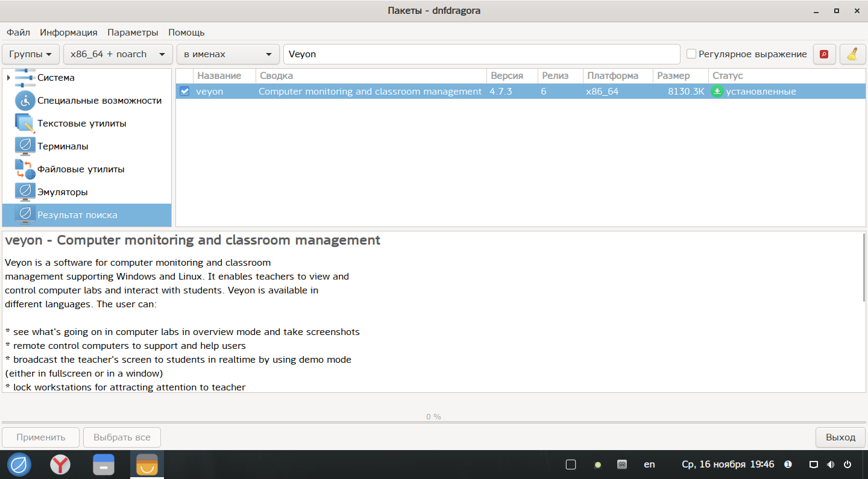This screenshot has height=479, width=868.
Task: Click the gray spider tray icon
Action: click(x=623, y=465)
